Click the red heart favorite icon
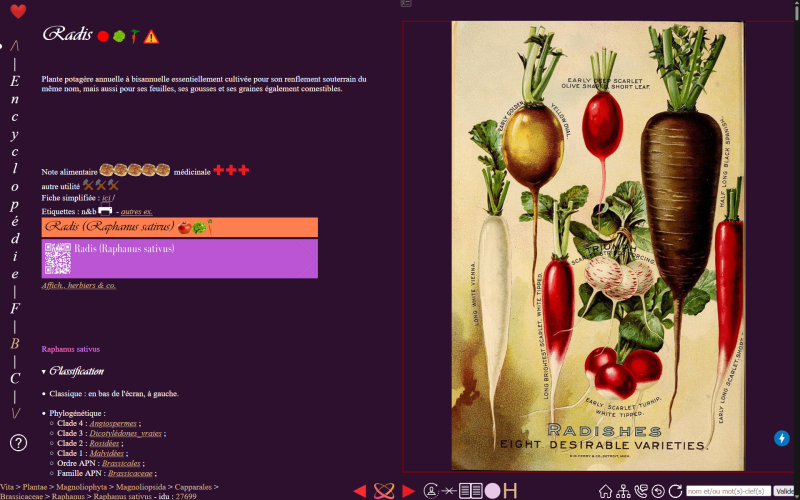This screenshot has height=500, width=800. coord(18,11)
